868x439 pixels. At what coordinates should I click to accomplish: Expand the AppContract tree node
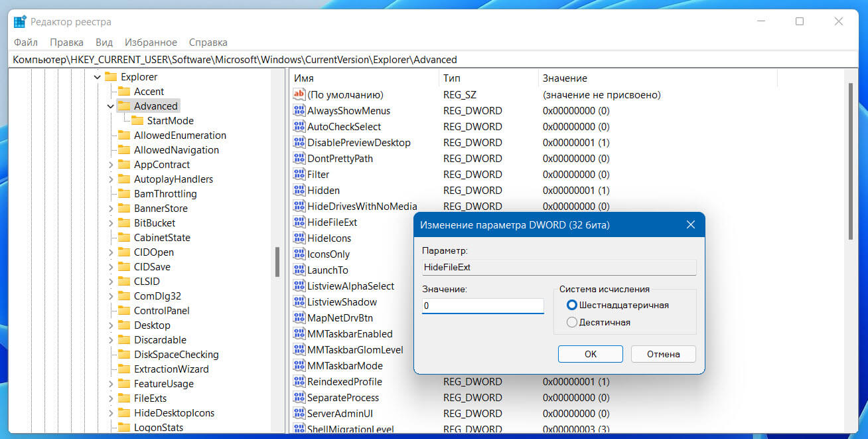coord(110,165)
